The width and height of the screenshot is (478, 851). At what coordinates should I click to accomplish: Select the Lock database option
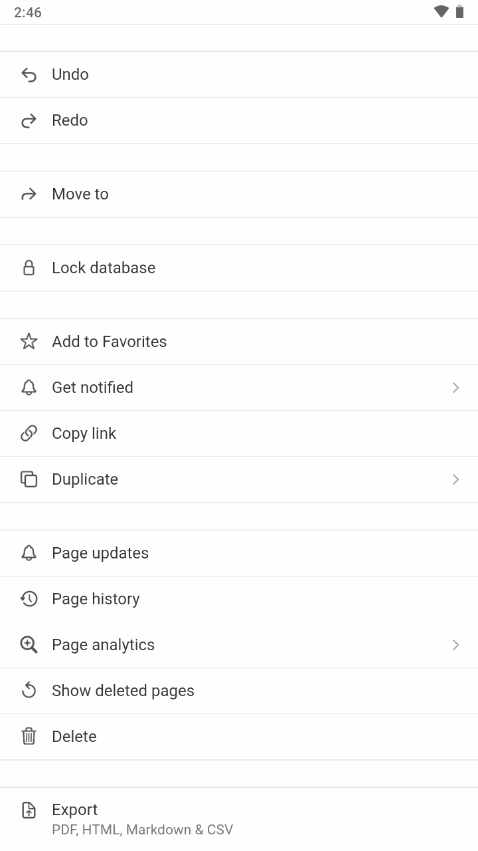[239, 268]
